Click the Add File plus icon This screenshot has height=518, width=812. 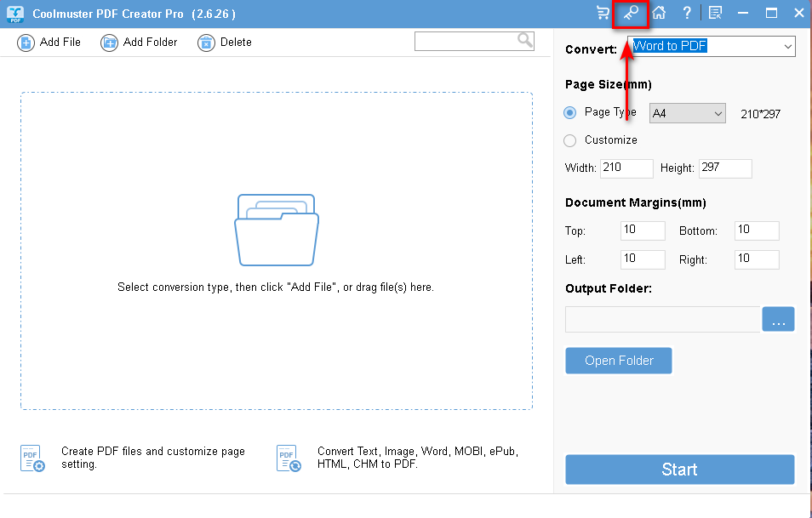(26, 43)
